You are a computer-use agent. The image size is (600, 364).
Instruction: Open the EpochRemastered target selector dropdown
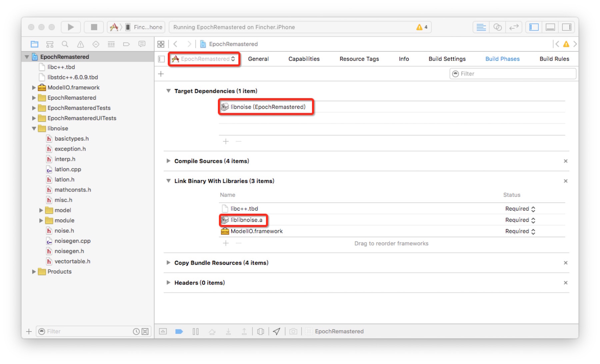204,59
